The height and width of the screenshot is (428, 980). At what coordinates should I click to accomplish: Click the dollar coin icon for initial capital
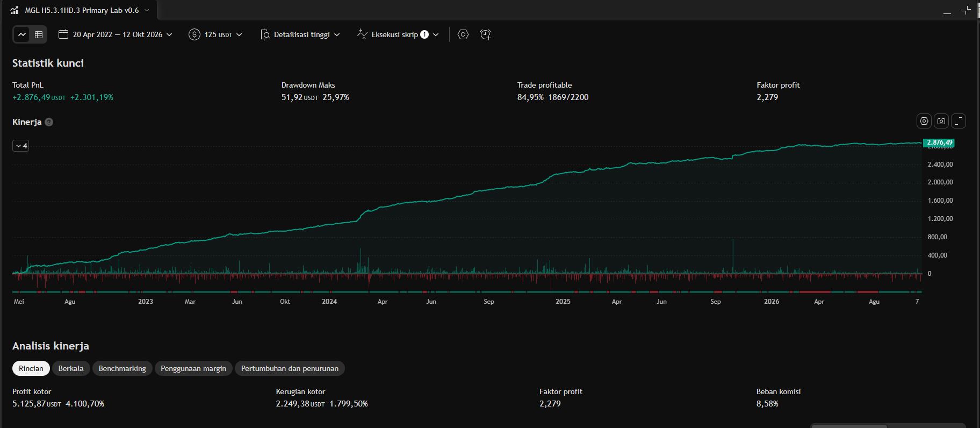pyautogui.click(x=194, y=34)
